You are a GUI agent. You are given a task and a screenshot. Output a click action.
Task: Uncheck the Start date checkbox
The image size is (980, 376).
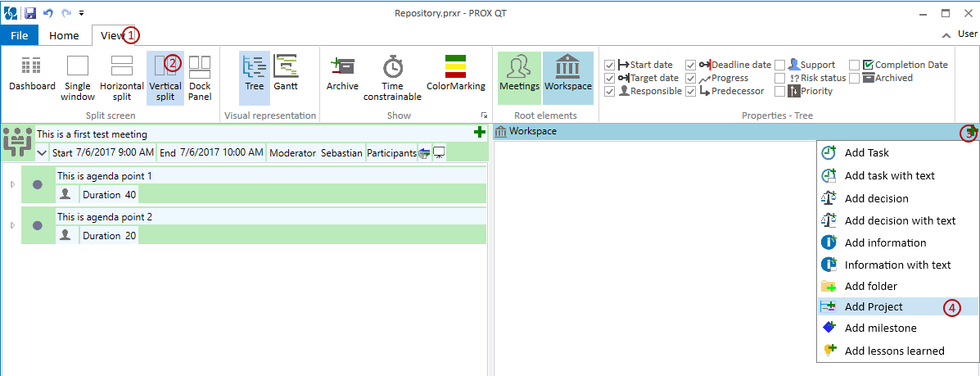(609, 65)
